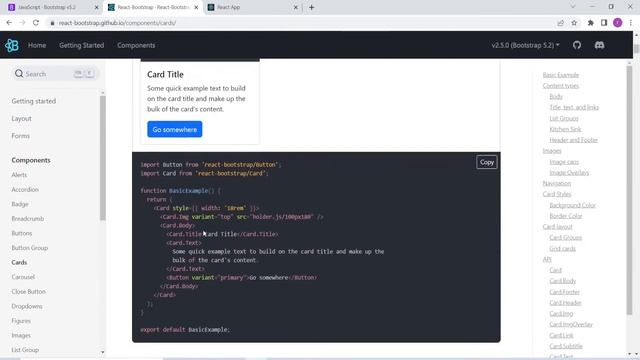Jump to Image caps in contents

tap(564, 162)
